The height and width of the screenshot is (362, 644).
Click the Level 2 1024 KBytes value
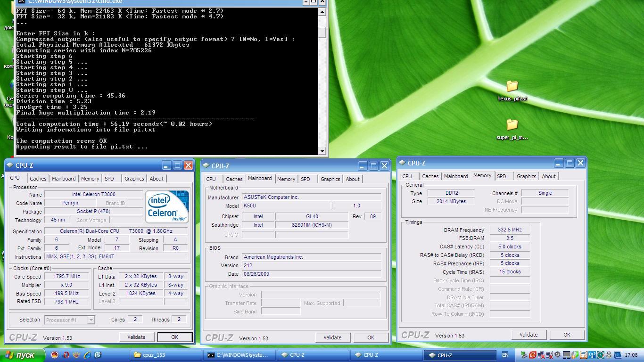tap(140, 293)
